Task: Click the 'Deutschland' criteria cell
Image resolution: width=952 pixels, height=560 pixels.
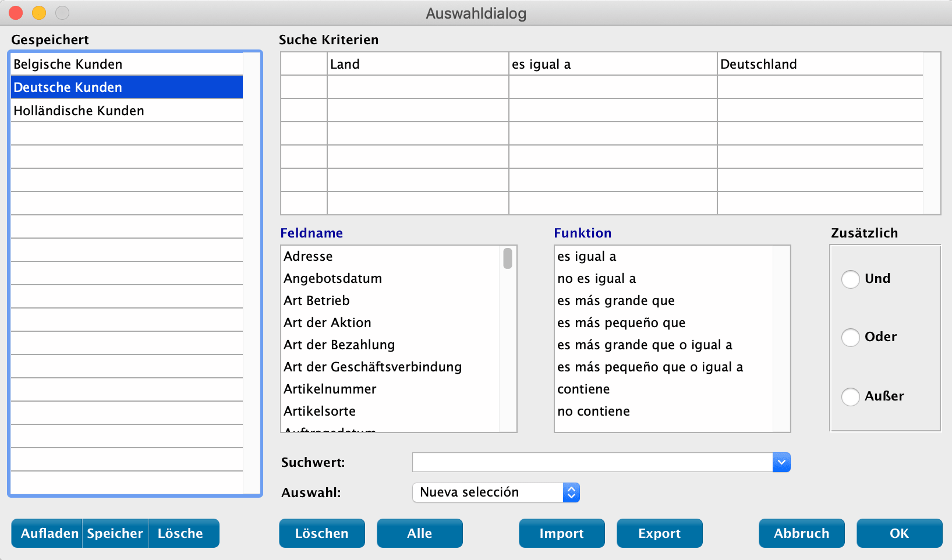Action: coord(820,64)
